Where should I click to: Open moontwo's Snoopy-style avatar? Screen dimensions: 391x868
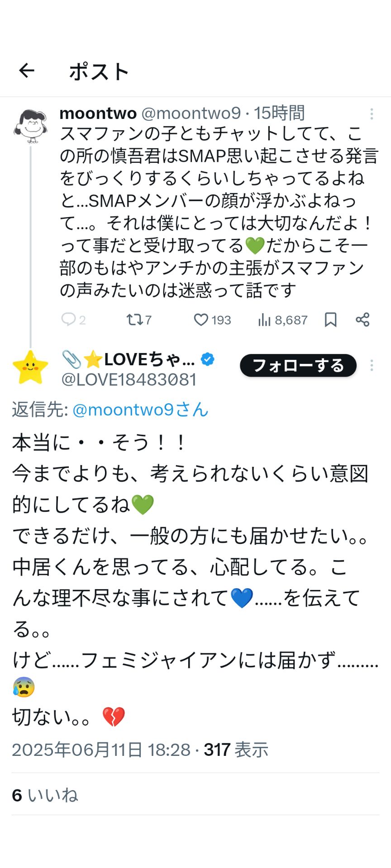[30, 126]
